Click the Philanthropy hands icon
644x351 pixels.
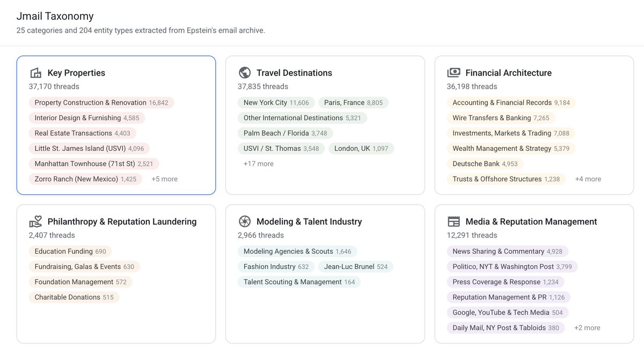(x=36, y=221)
